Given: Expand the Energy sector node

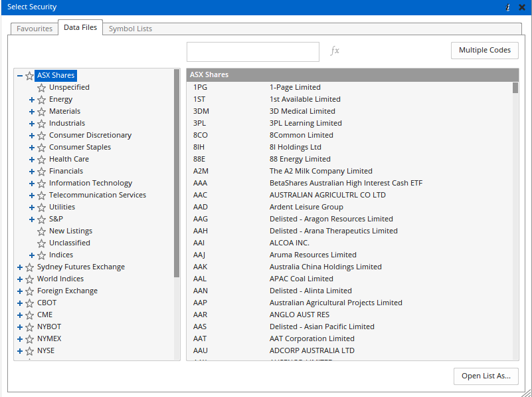Looking at the screenshot, I should [32, 100].
